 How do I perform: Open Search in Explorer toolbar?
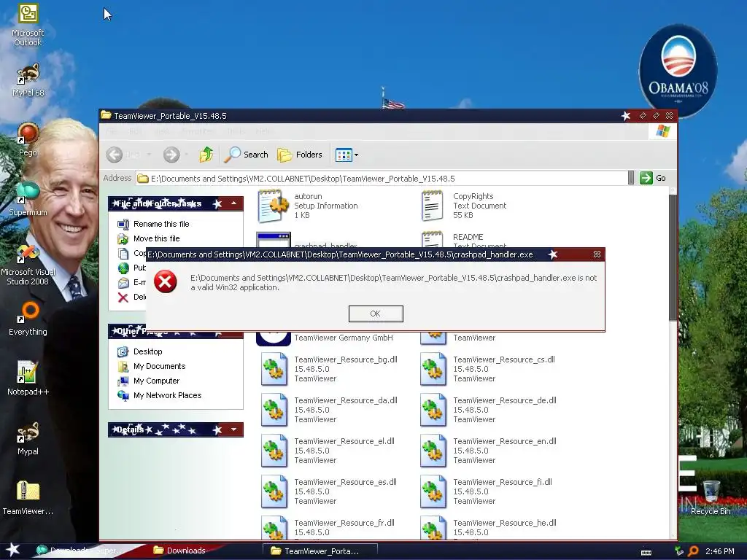[x=247, y=155]
